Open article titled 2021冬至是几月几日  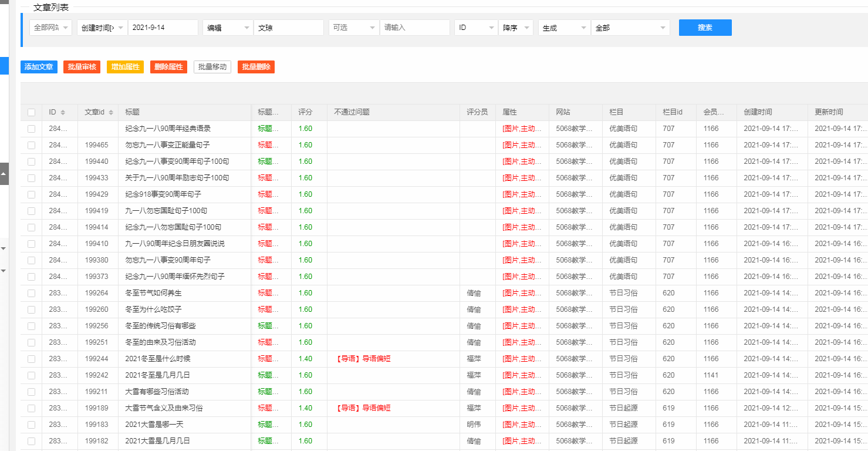(x=157, y=375)
